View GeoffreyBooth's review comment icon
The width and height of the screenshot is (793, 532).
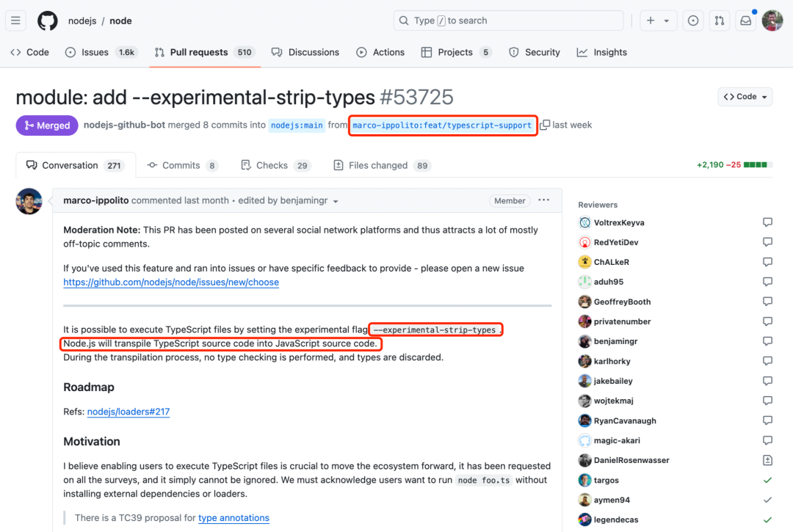tap(767, 302)
